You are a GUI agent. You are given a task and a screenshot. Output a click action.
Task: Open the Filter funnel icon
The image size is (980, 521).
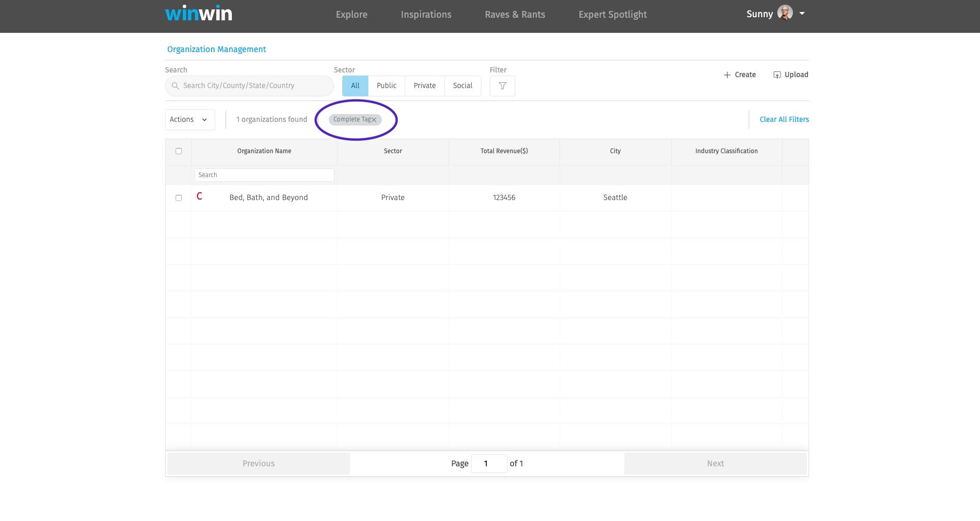tap(502, 85)
